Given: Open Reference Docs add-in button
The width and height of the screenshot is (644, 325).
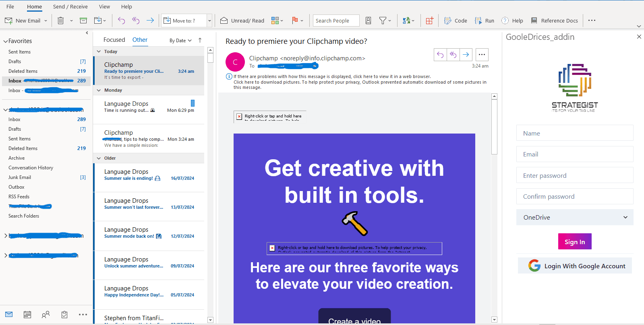Looking at the screenshot, I should [x=554, y=21].
